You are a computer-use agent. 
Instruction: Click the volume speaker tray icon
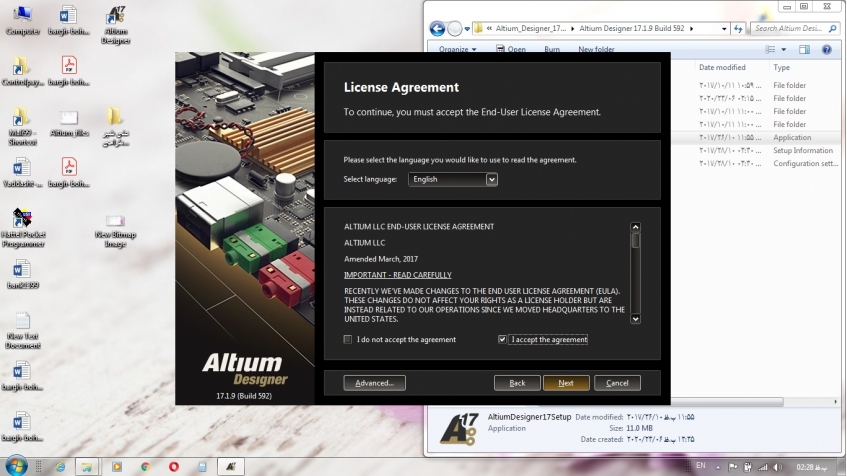point(777,467)
